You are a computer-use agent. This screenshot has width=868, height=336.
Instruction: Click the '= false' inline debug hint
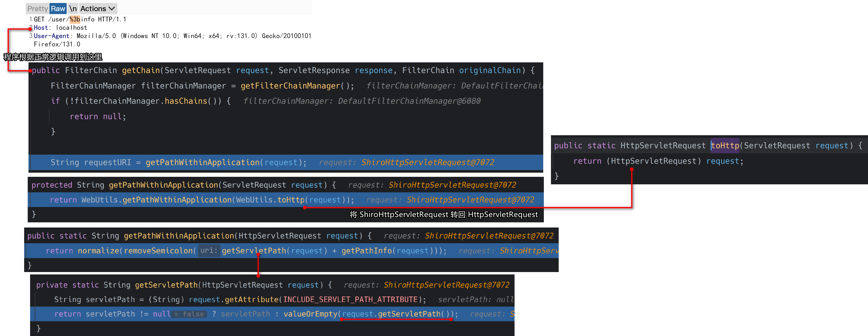tap(189, 314)
